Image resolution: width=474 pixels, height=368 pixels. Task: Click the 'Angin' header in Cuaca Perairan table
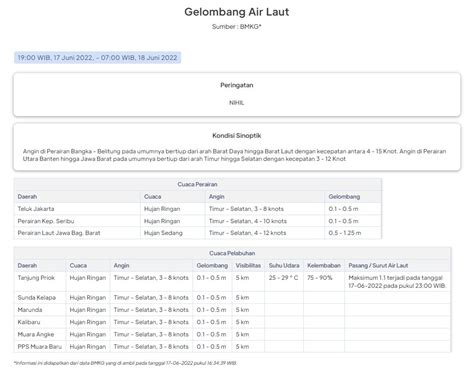point(217,197)
